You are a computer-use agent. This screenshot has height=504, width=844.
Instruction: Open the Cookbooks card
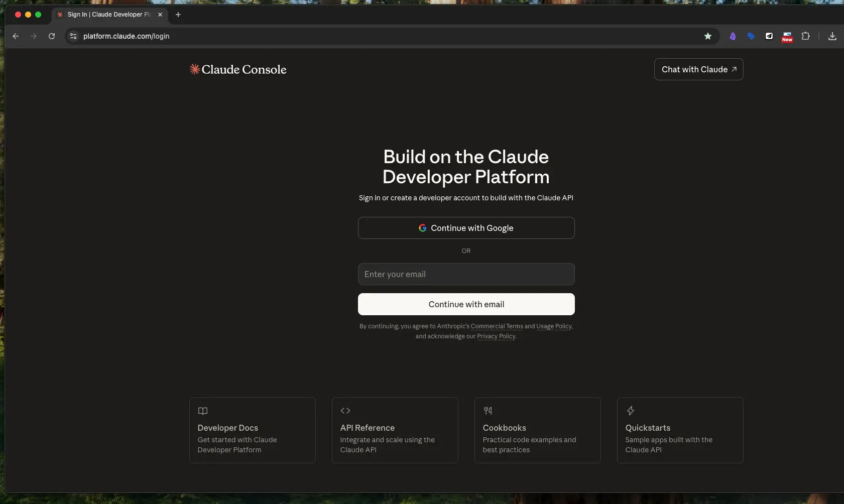point(537,430)
